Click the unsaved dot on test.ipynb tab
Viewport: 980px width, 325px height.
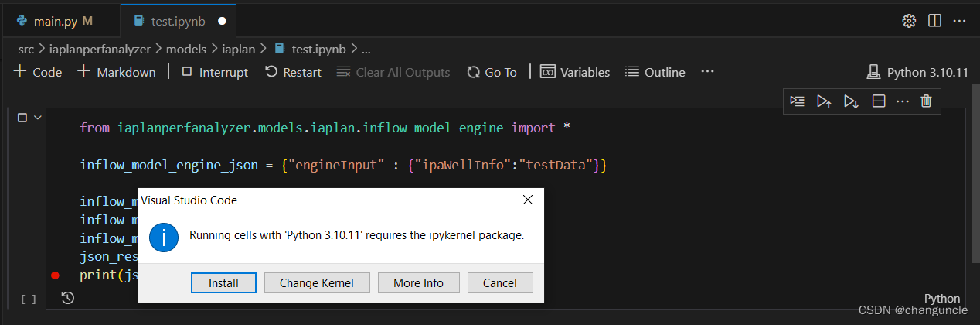click(x=222, y=21)
